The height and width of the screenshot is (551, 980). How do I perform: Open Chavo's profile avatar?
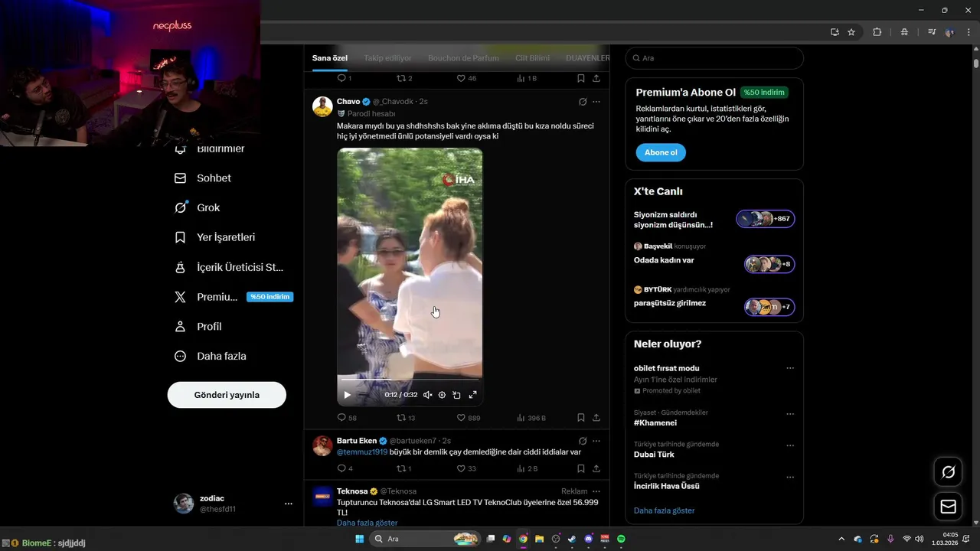tap(322, 106)
